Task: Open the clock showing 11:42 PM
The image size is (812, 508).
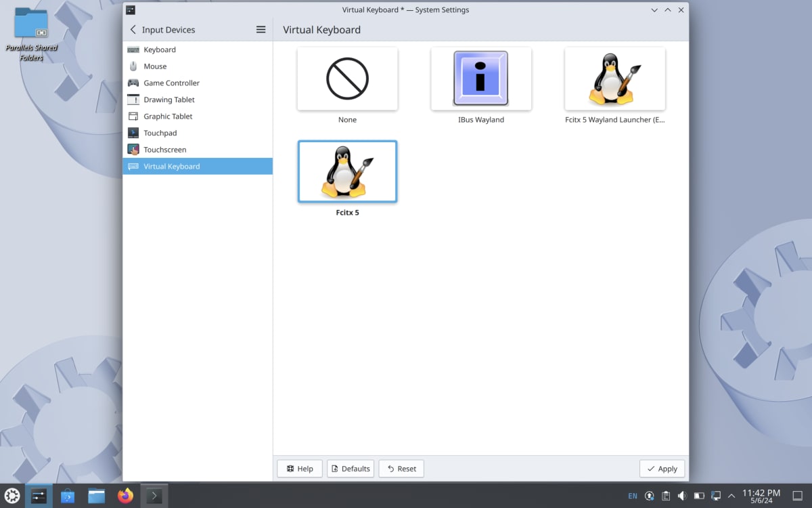Action: 761,496
